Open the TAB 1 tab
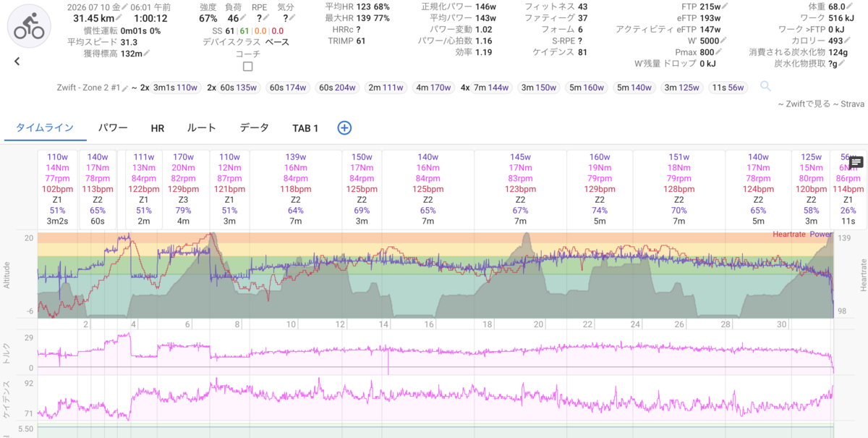The width and height of the screenshot is (868, 438). point(305,128)
